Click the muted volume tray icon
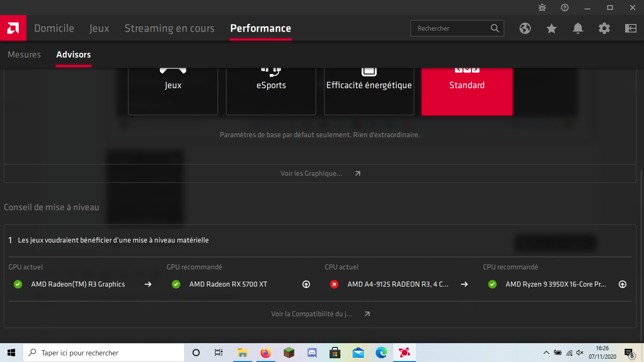The image size is (644, 362). [580, 353]
